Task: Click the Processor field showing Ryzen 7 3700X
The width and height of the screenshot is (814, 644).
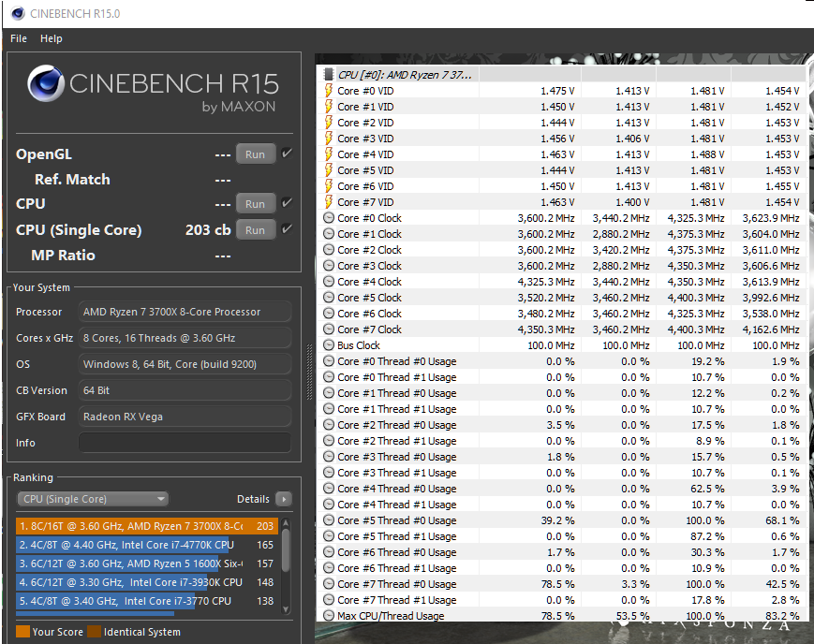Action: click(185, 312)
